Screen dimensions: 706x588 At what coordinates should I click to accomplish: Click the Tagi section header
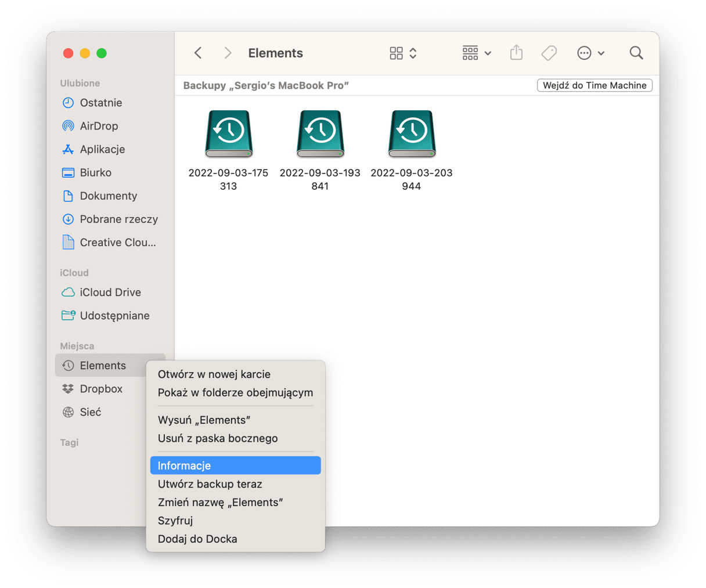69,442
